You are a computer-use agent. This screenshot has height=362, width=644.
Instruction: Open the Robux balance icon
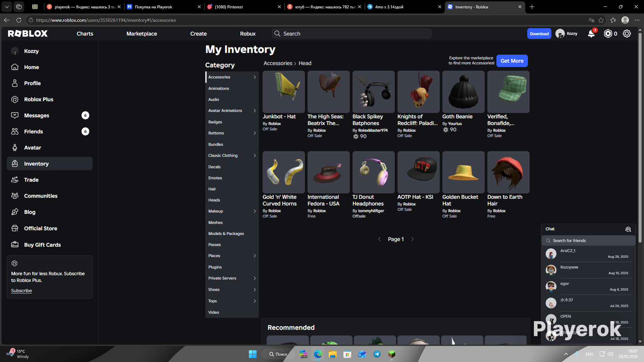(608, 34)
